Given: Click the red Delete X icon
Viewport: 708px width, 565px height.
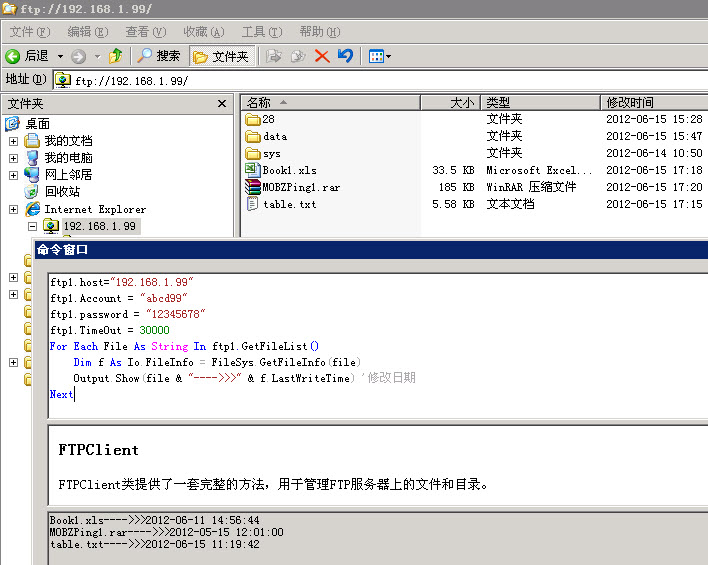Looking at the screenshot, I should 322,56.
